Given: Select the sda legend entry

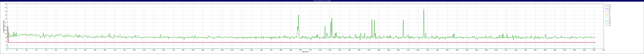Looking at the screenshot, I should pos(608,19).
